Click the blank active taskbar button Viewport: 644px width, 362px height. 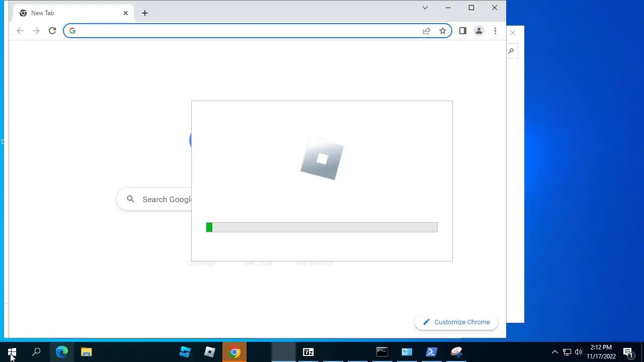(x=284, y=352)
